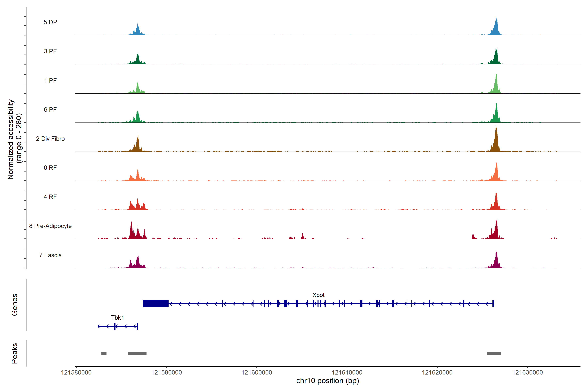588x392 pixels.
Task: Click the 121630000 axis tick label
Action: coord(528,373)
